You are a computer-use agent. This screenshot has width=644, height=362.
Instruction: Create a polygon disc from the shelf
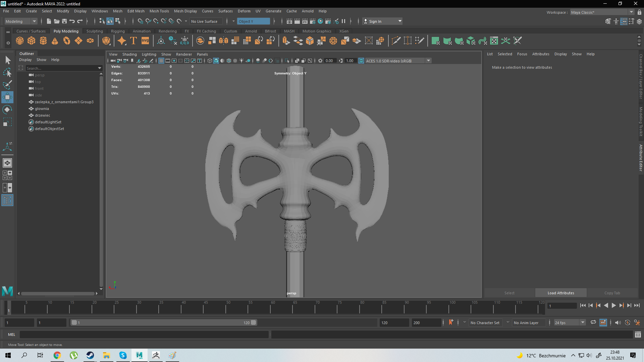pyautogui.click(x=90, y=41)
